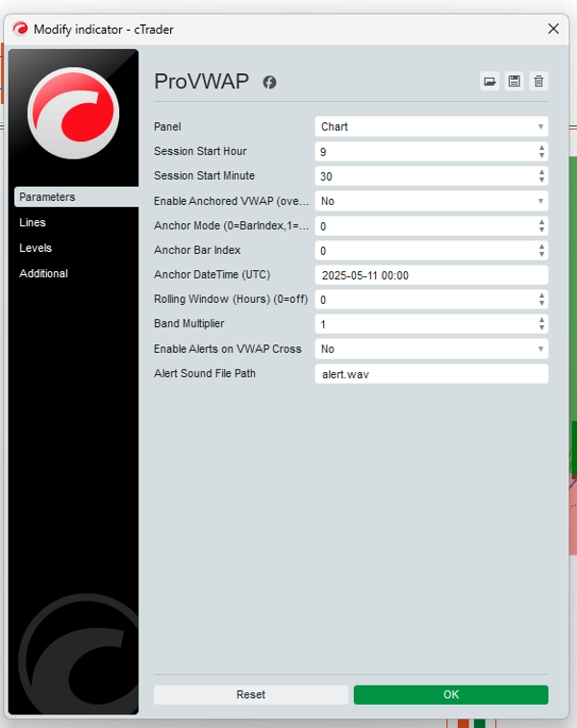The width and height of the screenshot is (577, 728).
Task: Click the Facebook icon next to ProVWAP
Action: [270, 83]
